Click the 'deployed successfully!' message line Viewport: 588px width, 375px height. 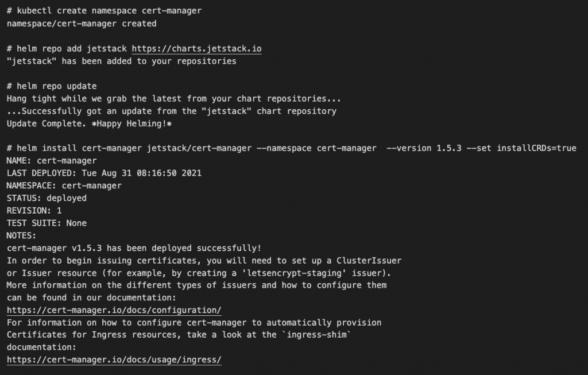point(134,248)
